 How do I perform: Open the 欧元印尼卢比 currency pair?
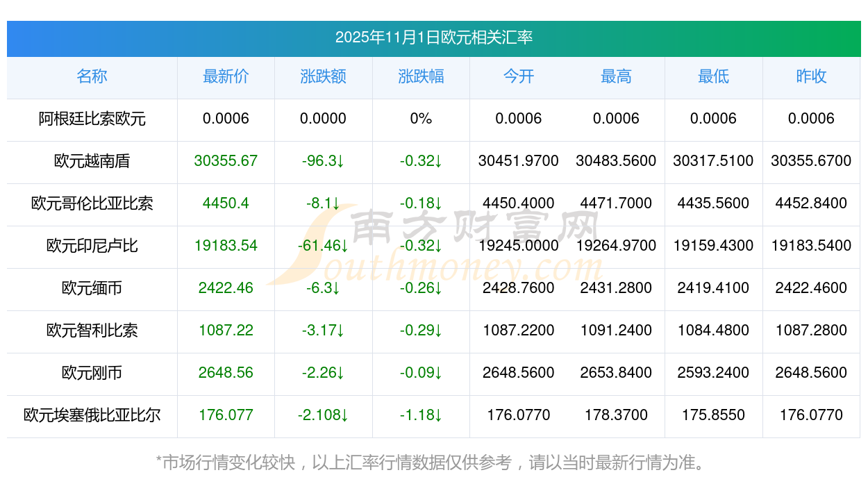pos(92,246)
